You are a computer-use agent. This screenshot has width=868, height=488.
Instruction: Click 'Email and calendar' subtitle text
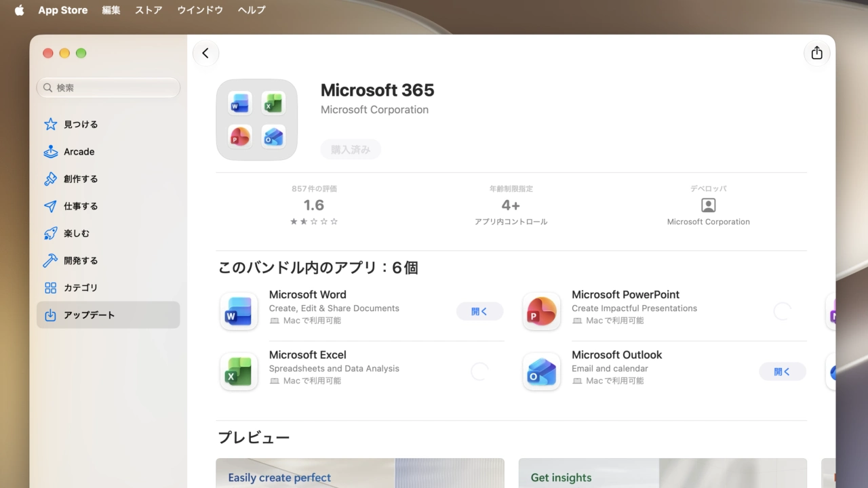tap(610, 369)
